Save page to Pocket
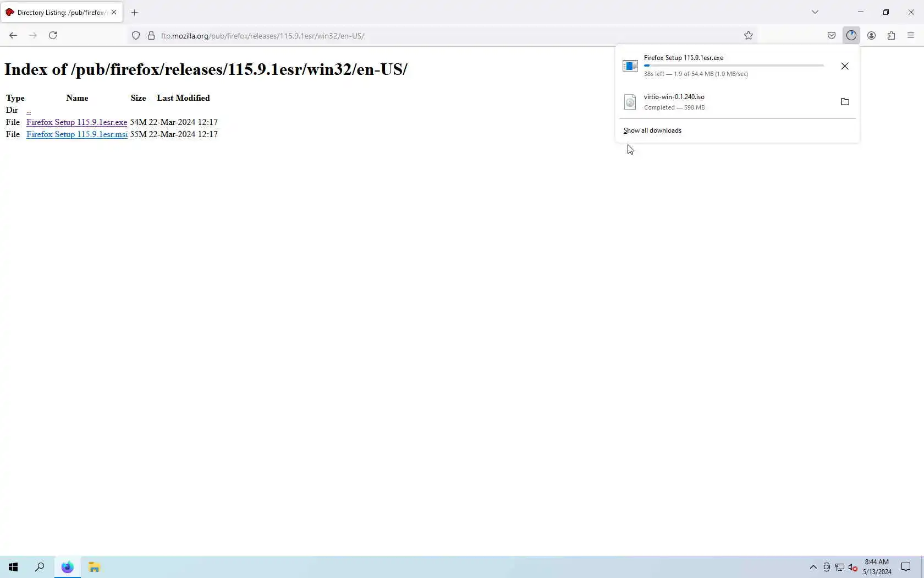This screenshot has height=578, width=924. pos(832,35)
